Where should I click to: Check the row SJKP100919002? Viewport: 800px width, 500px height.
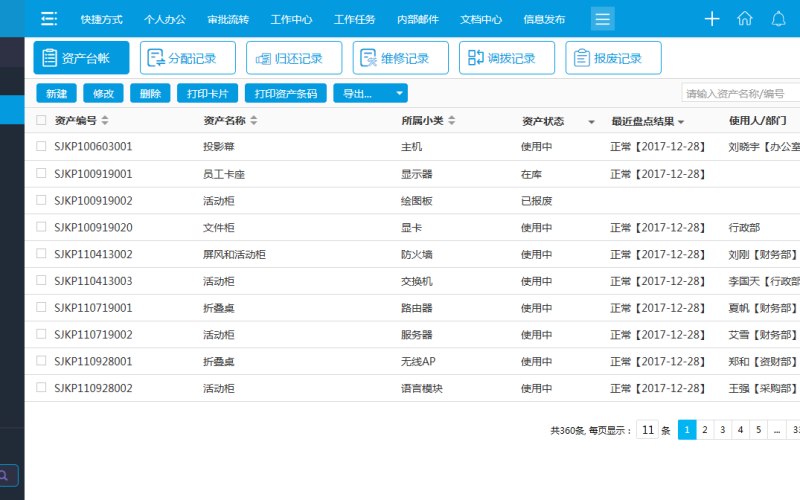click(x=41, y=200)
